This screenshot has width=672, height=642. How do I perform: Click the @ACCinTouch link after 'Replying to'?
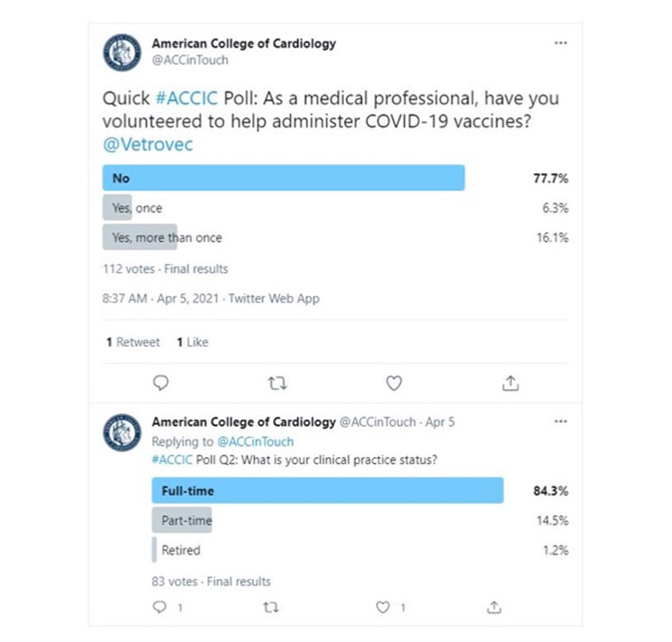254,442
